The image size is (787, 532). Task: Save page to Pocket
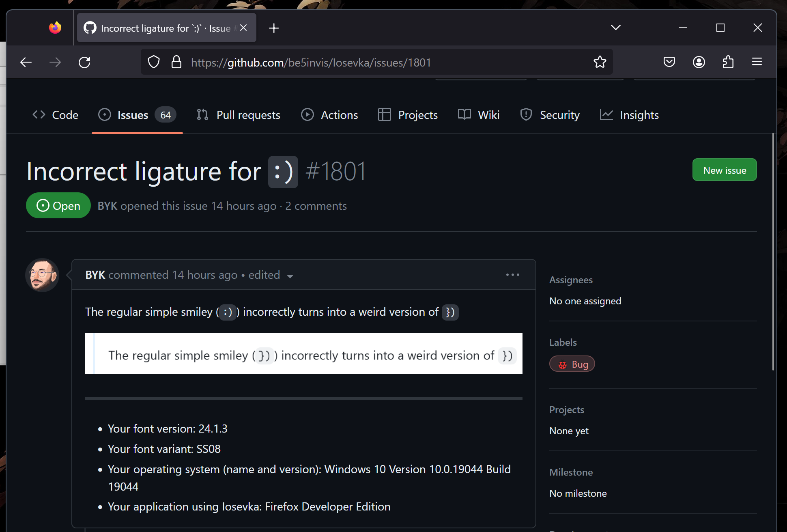coord(669,62)
